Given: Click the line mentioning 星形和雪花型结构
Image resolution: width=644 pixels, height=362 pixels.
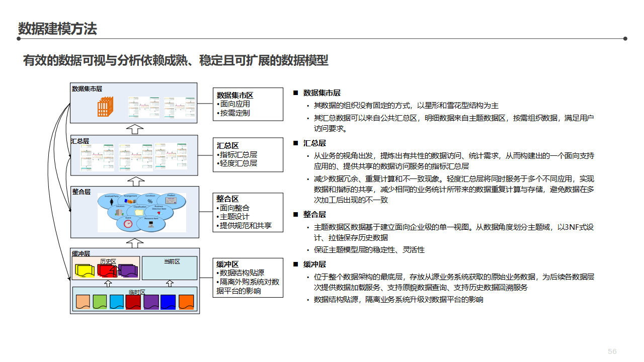Looking at the screenshot, I should (406, 106).
